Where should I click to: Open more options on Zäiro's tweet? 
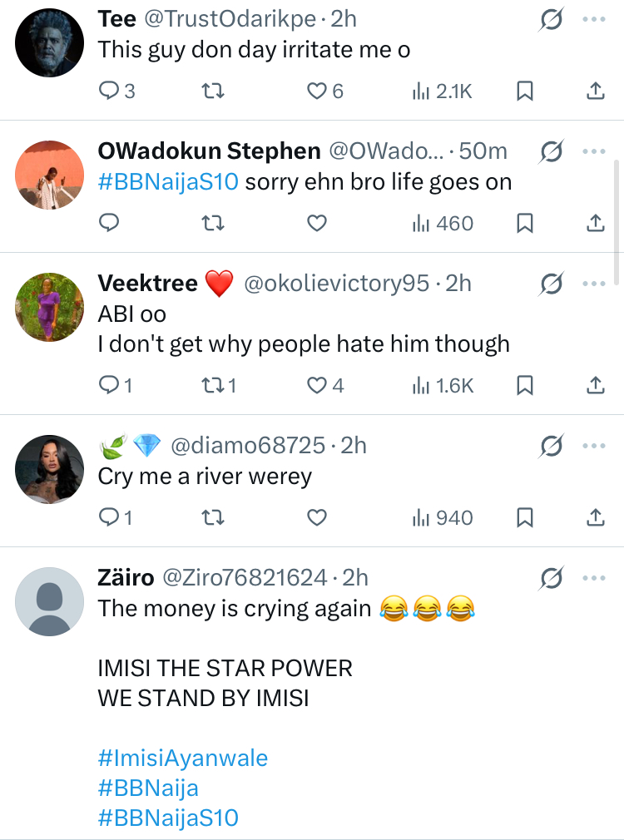click(594, 578)
